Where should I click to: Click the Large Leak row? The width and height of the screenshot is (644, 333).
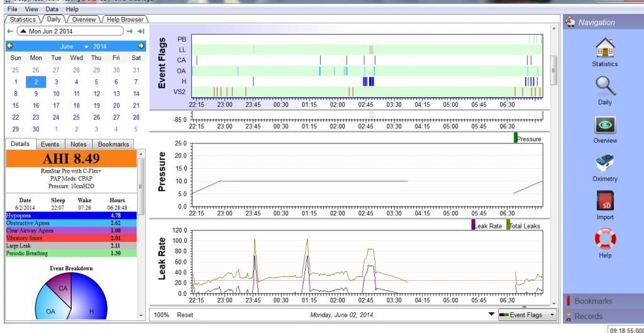click(x=71, y=246)
